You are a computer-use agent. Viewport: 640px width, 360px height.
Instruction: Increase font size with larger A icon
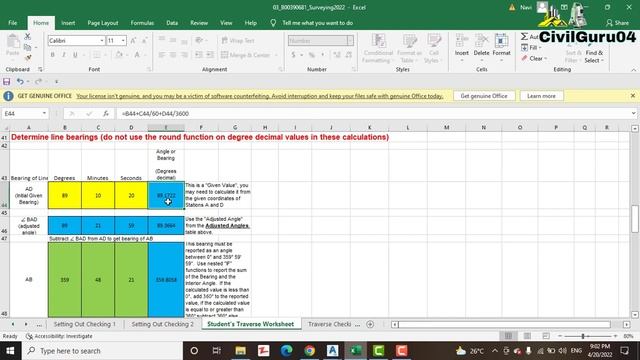[x=133, y=40]
